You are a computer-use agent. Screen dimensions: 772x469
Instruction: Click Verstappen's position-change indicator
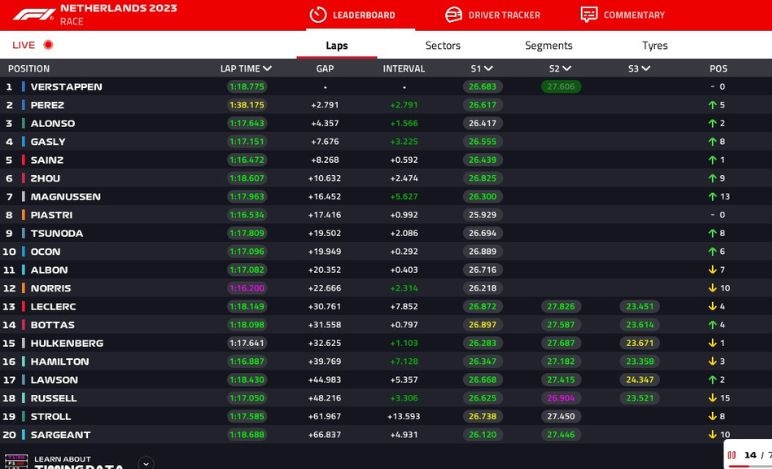point(717,87)
